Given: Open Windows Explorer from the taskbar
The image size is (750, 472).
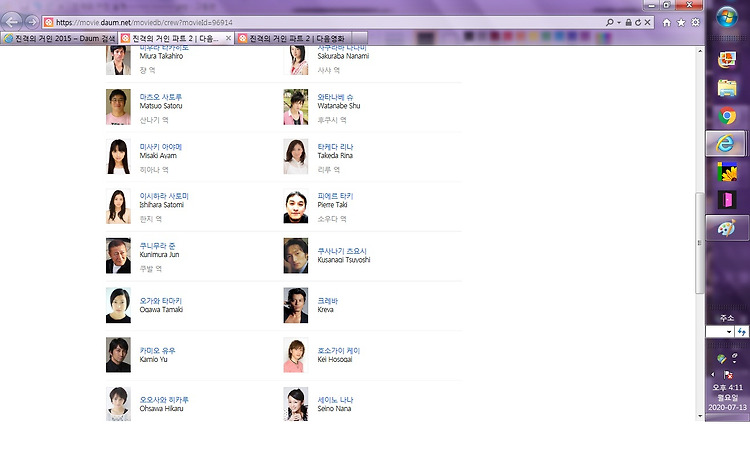Looking at the screenshot, I should point(727,88).
